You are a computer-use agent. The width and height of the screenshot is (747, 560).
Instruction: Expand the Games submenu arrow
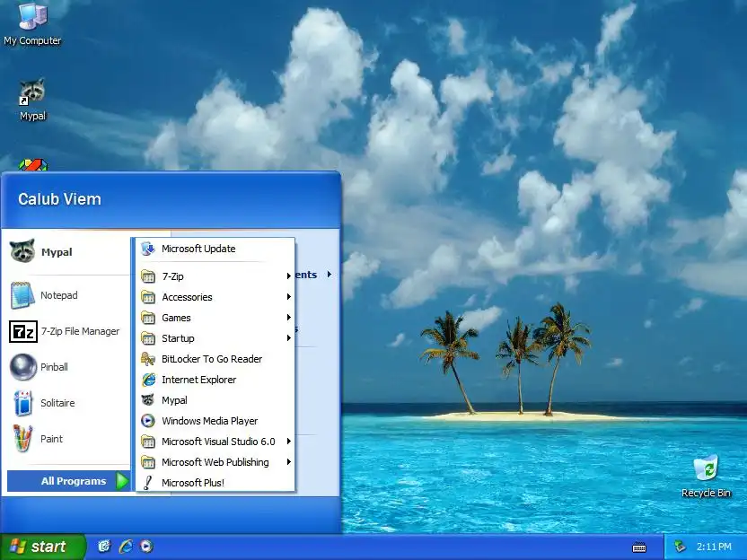click(289, 317)
